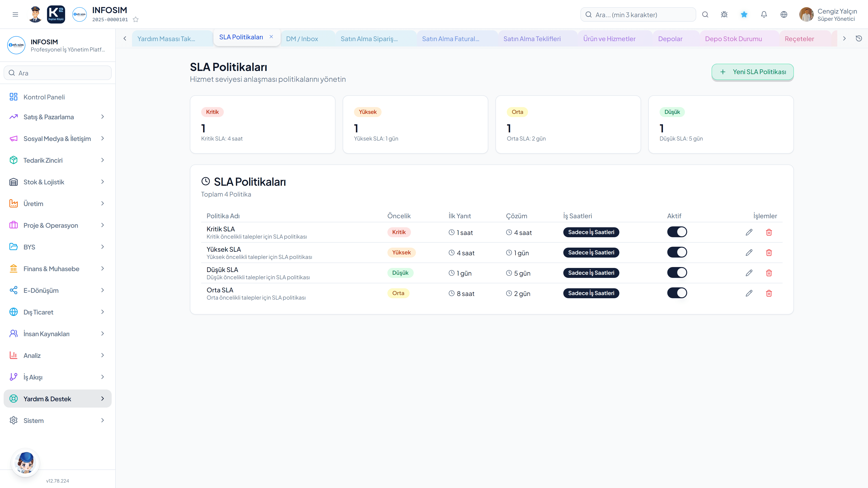This screenshot has width=868, height=488.
Task: Delete the Düşük SLA policy
Action: point(769,273)
